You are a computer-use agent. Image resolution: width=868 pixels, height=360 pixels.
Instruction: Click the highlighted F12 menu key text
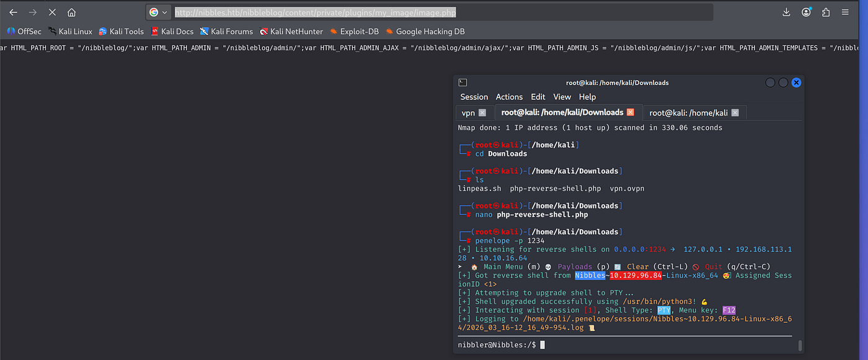pyautogui.click(x=728, y=310)
